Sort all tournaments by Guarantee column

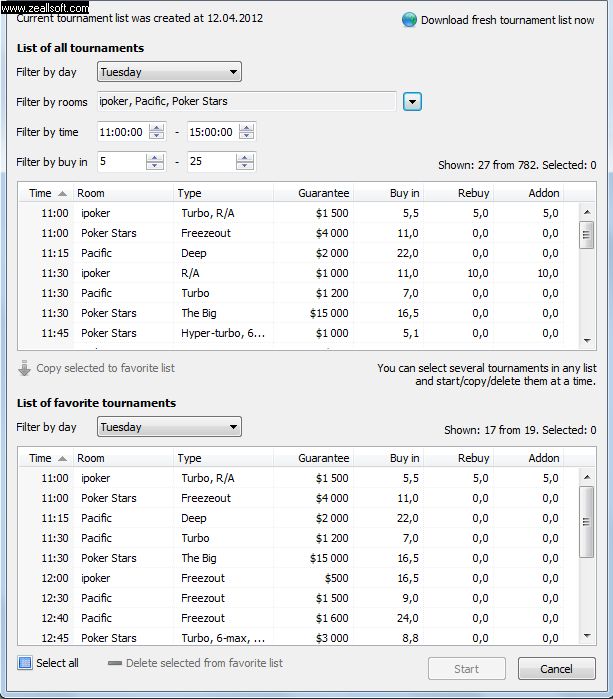(313, 193)
